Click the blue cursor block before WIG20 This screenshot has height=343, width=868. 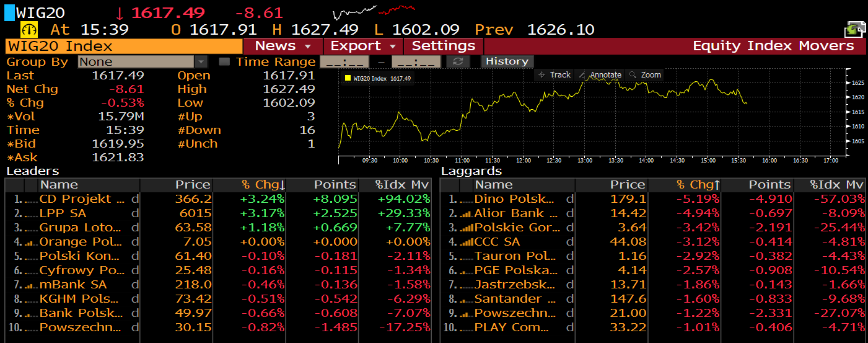point(9,13)
